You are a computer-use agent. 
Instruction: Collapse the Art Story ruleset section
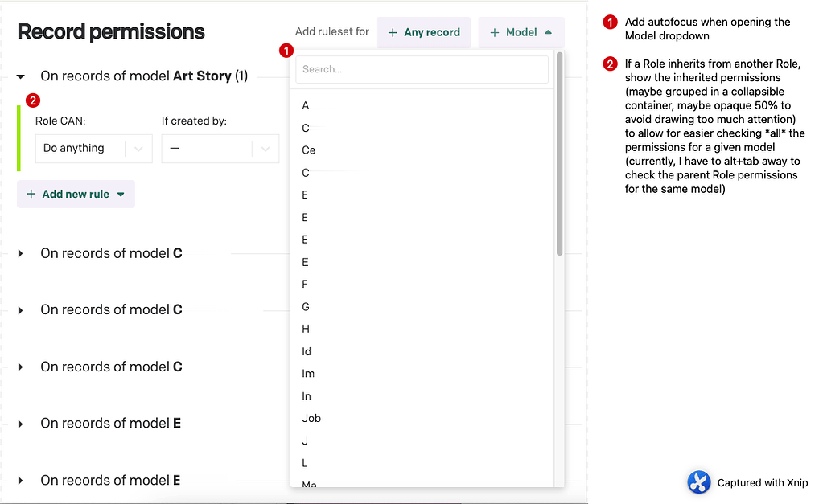(x=19, y=76)
